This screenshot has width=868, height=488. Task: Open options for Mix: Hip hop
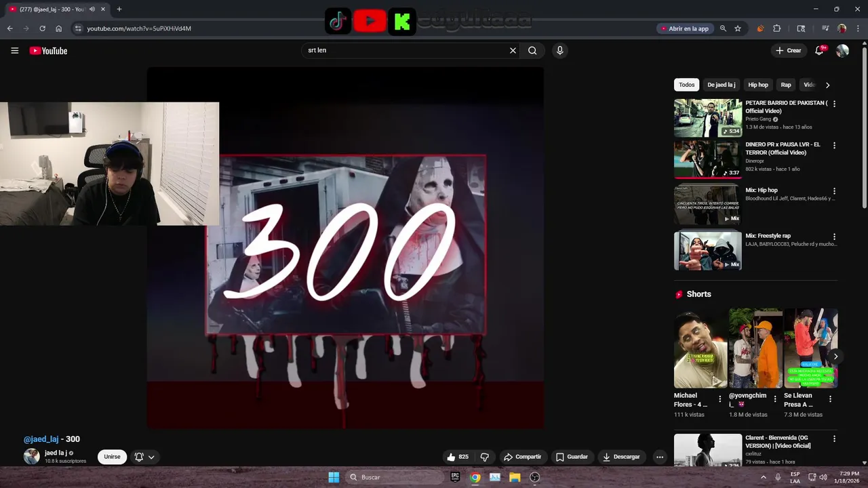tap(834, 191)
